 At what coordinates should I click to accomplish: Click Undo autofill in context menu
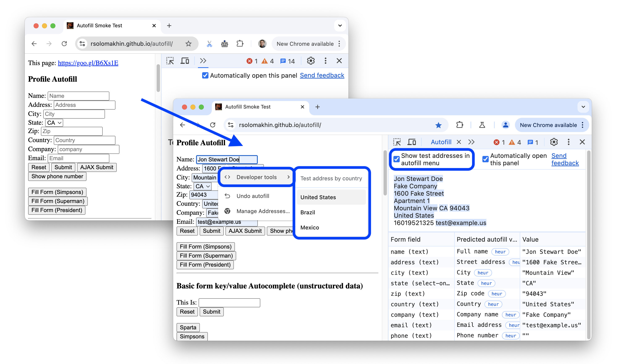(253, 196)
